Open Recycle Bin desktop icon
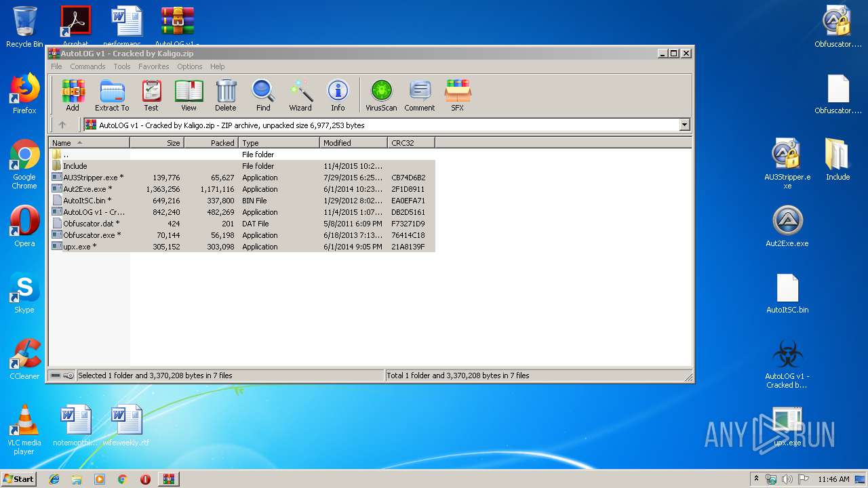The image size is (868, 488). tap(24, 27)
